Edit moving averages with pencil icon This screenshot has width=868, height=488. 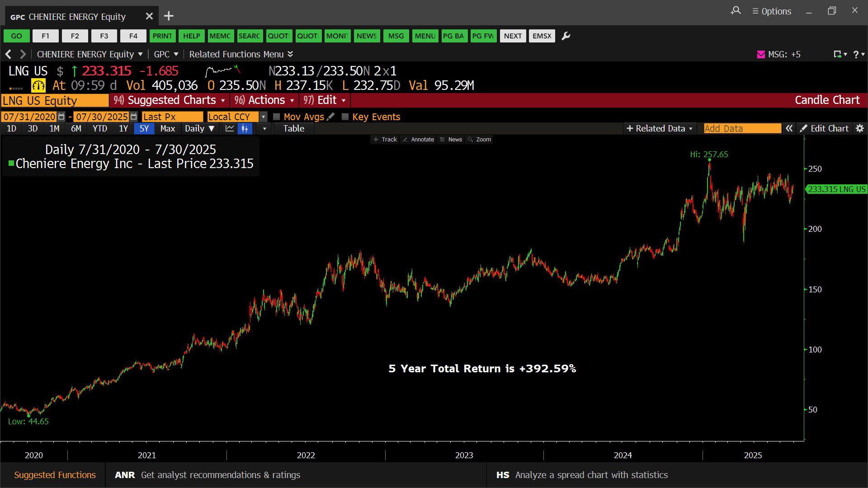coord(331,117)
